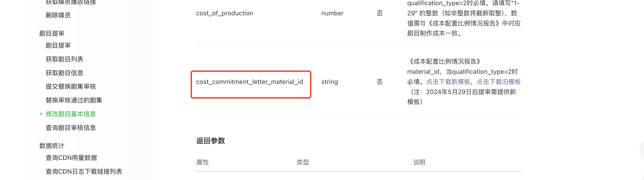
Task: Click the 数据统计 section heading
Action: pos(52,146)
